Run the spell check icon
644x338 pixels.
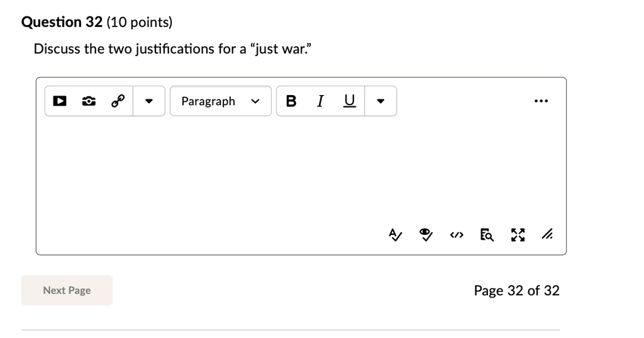tap(395, 235)
